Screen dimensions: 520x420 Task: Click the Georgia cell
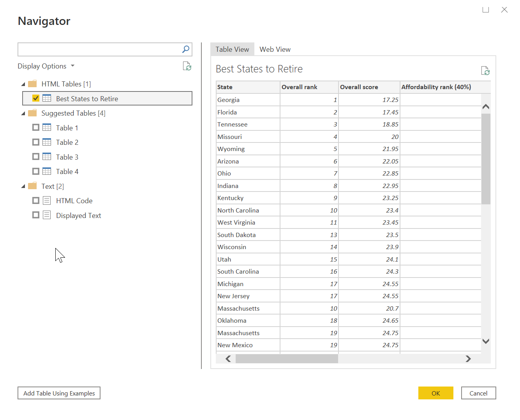click(x=248, y=100)
